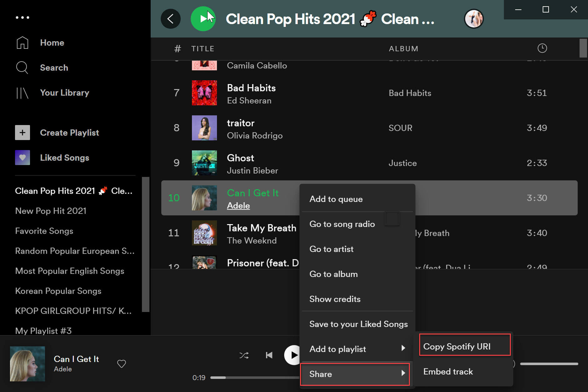The width and height of the screenshot is (588, 392).
Task: Skip to previous track
Action: point(269,355)
